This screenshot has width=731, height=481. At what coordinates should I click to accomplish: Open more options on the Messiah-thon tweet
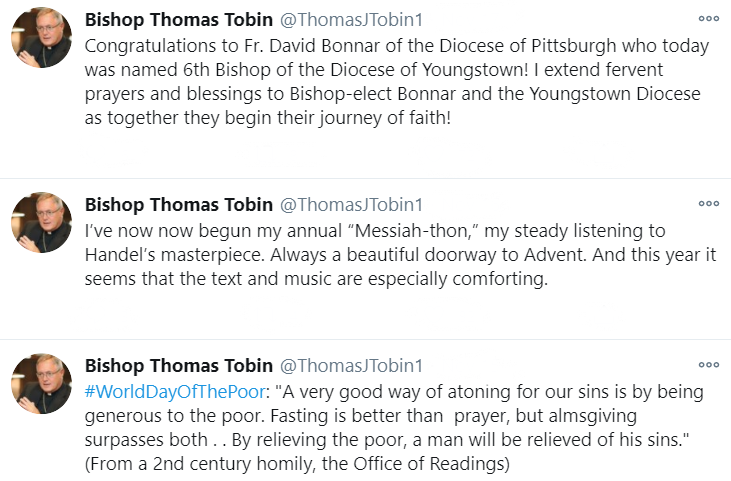(x=709, y=203)
